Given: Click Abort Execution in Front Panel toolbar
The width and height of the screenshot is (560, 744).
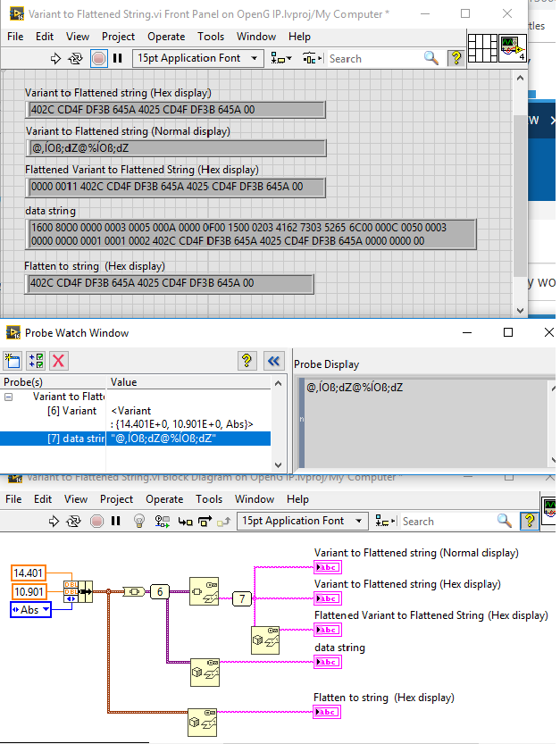Looking at the screenshot, I should click(99, 59).
